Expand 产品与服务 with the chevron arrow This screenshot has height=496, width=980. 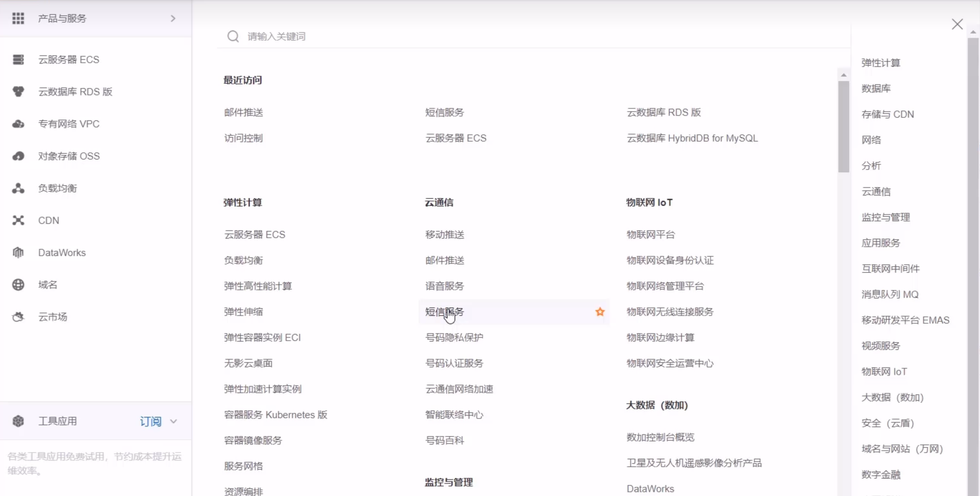pos(173,18)
